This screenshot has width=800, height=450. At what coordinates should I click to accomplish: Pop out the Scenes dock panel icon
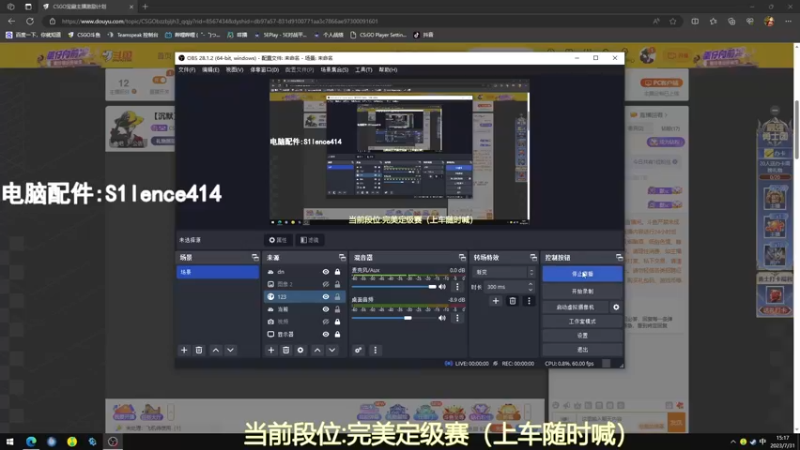255,258
